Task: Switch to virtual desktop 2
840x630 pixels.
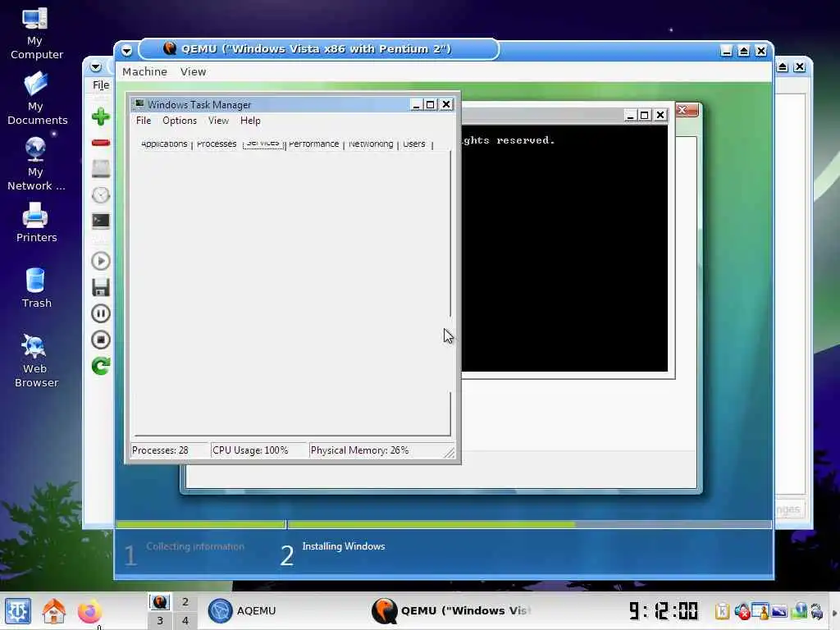Action: [x=185, y=601]
